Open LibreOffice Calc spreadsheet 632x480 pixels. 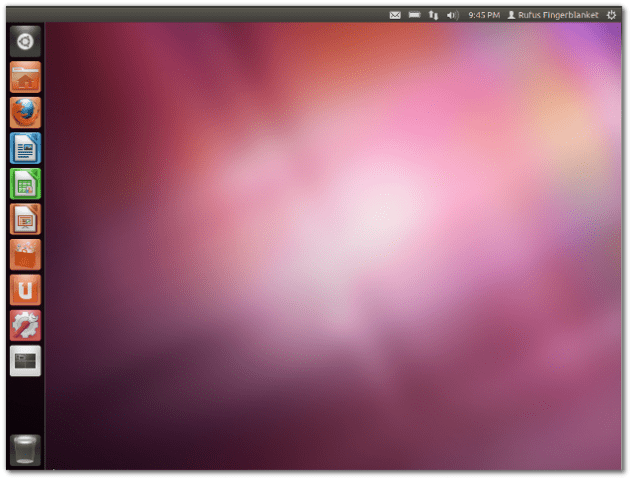[25, 184]
